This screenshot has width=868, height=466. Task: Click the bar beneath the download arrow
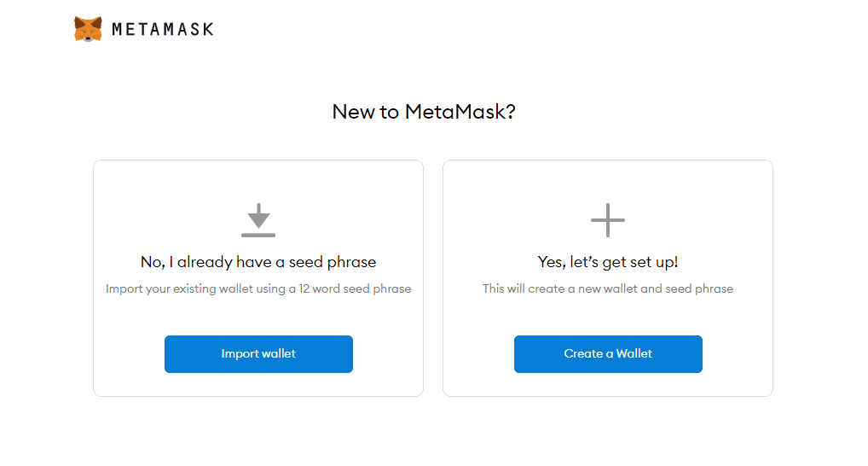[258, 235]
